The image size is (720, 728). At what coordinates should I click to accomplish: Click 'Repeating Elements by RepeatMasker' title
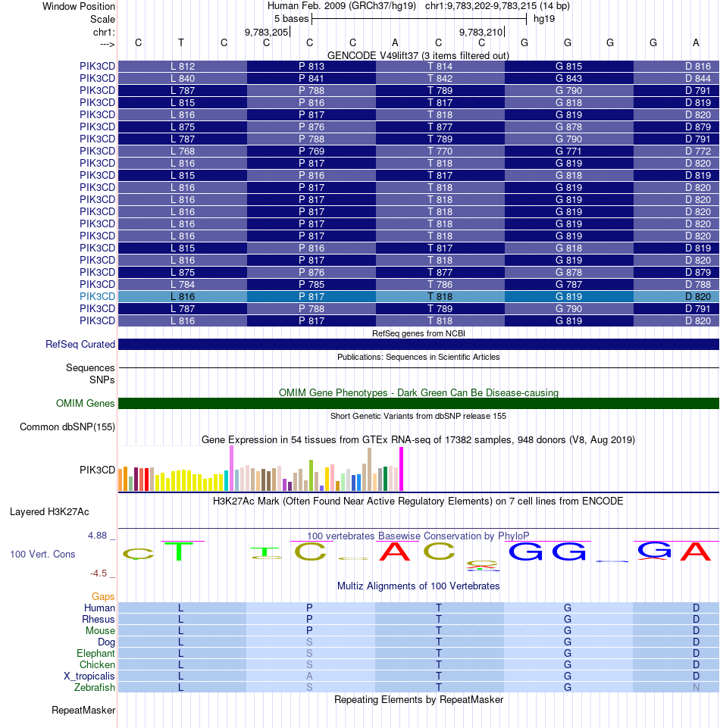[418, 700]
